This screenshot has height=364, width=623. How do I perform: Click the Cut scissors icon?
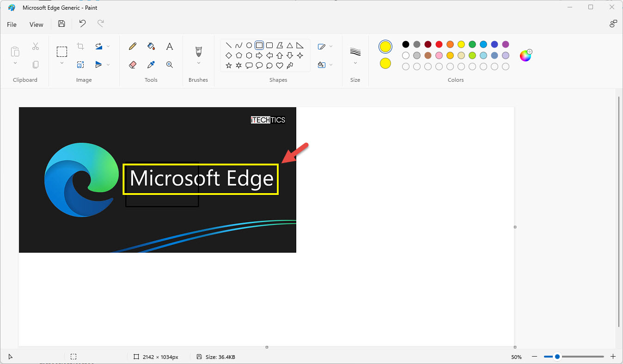click(x=36, y=46)
